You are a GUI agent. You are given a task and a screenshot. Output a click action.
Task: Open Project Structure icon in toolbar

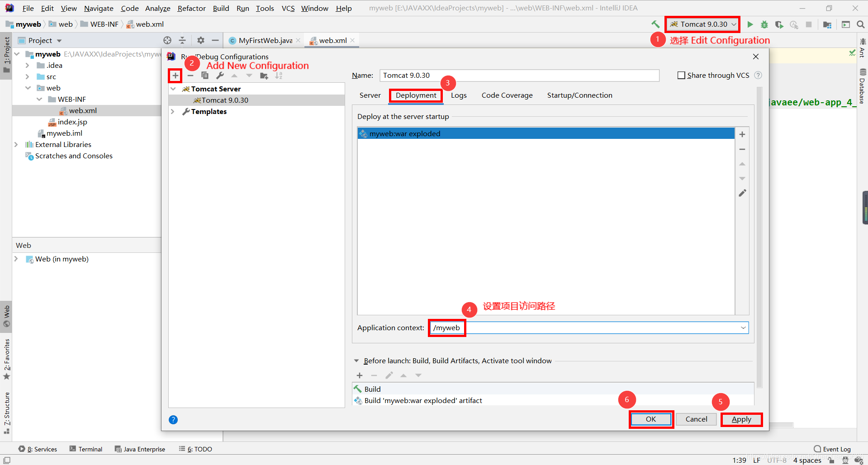(x=827, y=24)
